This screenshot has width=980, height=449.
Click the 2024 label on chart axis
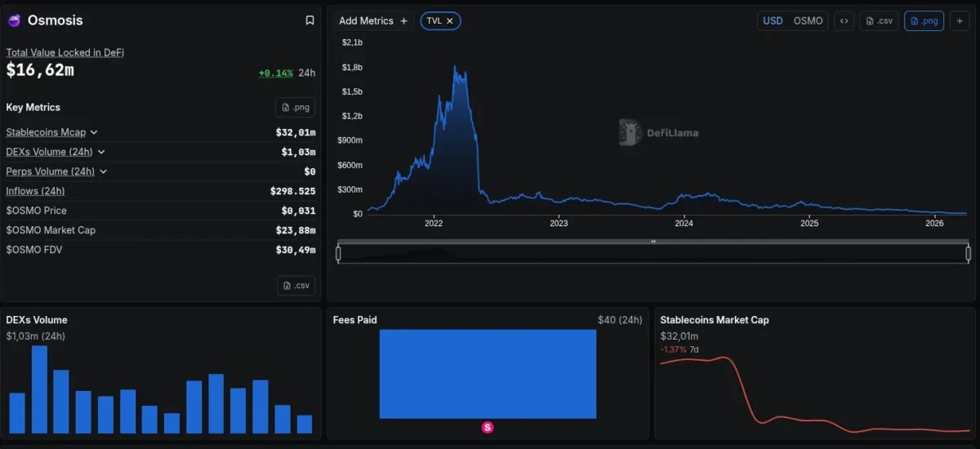684,223
